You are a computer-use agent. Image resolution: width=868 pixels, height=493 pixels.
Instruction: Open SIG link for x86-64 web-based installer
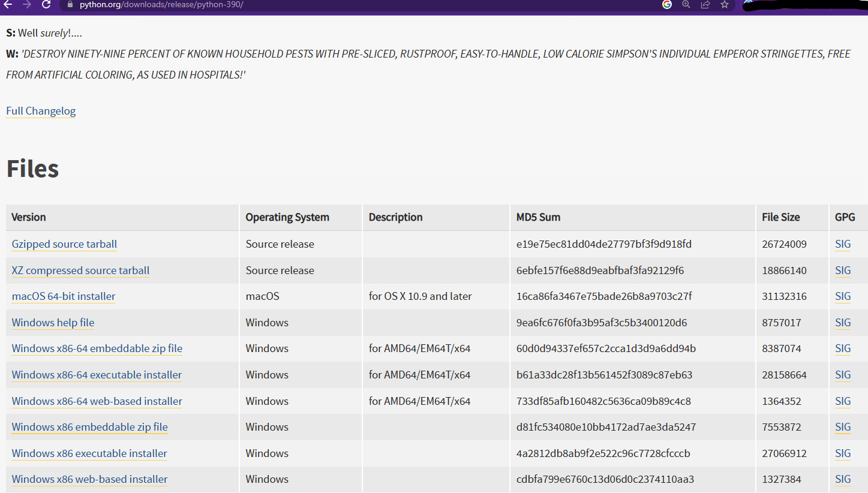(x=843, y=401)
